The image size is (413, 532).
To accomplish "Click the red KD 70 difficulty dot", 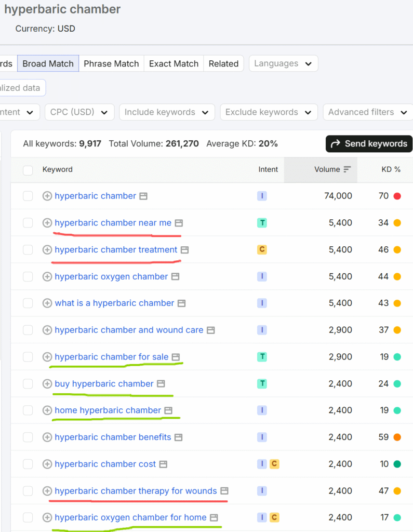I will click(397, 196).
